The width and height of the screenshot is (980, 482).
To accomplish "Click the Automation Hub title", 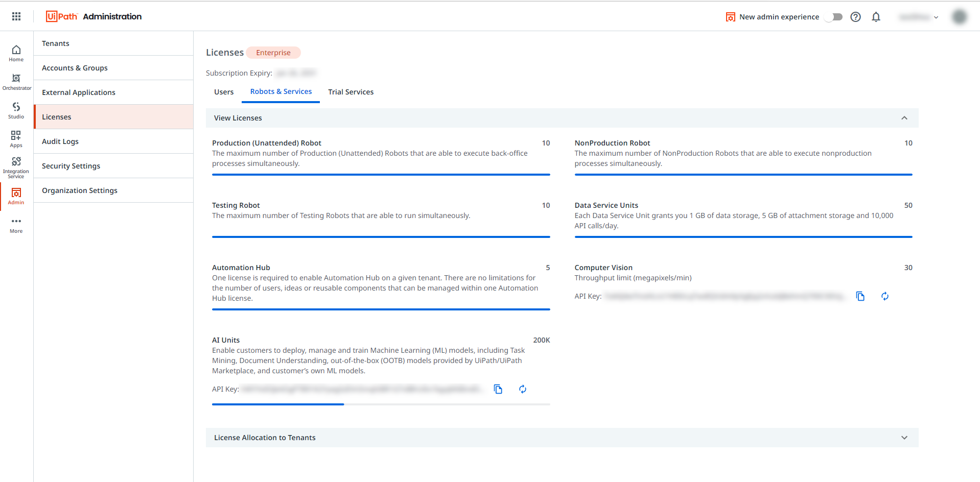I will [241, 268].
